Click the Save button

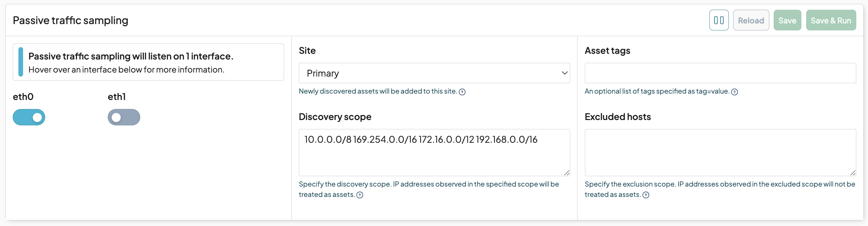tap(787, 20)
